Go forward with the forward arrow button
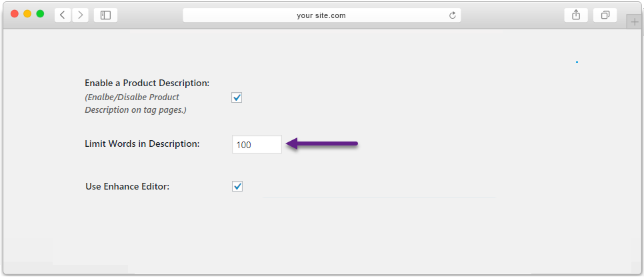Screen dimensions: 644x277 81,15
